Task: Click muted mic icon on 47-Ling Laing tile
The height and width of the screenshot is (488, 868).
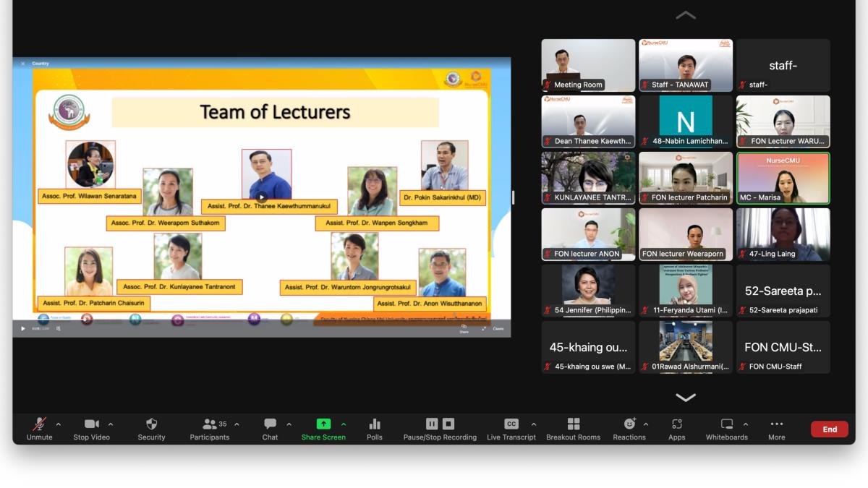Action: 743,254
